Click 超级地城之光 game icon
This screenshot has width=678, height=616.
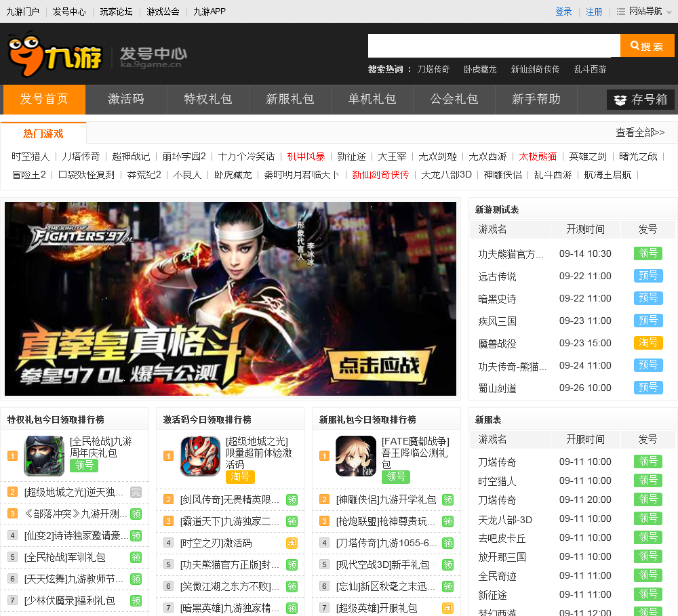pos(200,455)
